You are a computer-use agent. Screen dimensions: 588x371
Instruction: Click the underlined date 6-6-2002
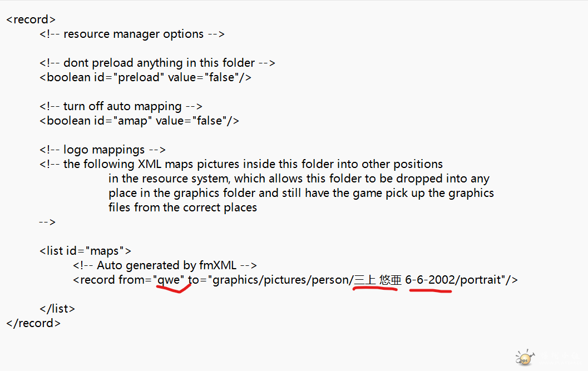pyautogui.click(x=430, y=280)
